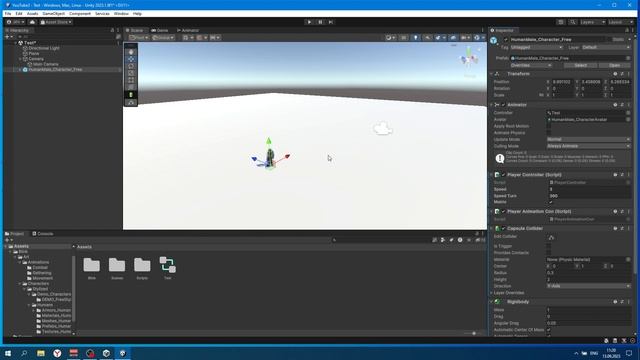Open the prefab Overrides dropdown
This screenshot has width=640, height=360.
[531, 65]
